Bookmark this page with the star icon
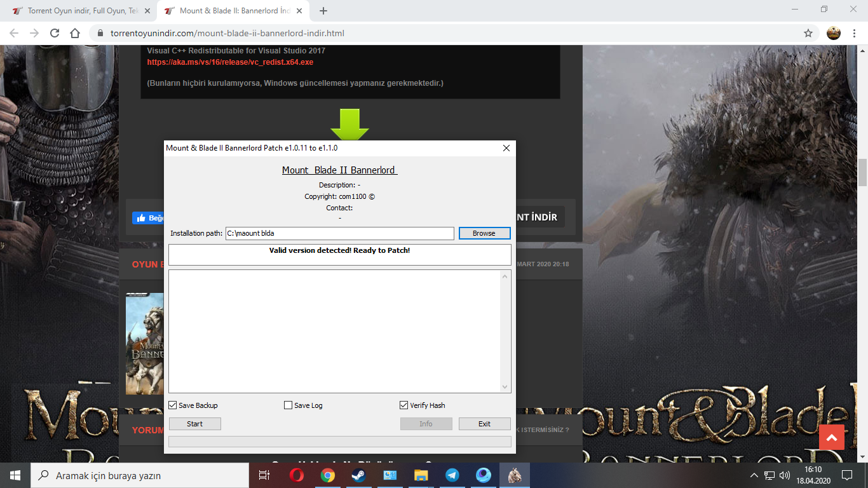Image resolution: width=868 pixels, height=488 pixels. (x=808, y=33)
